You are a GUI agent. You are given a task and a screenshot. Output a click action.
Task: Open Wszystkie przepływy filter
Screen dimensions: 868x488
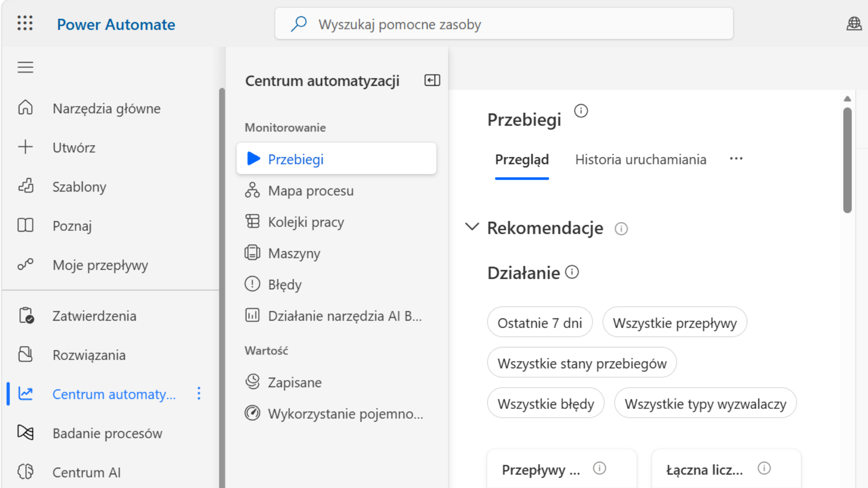pos(675,323)
